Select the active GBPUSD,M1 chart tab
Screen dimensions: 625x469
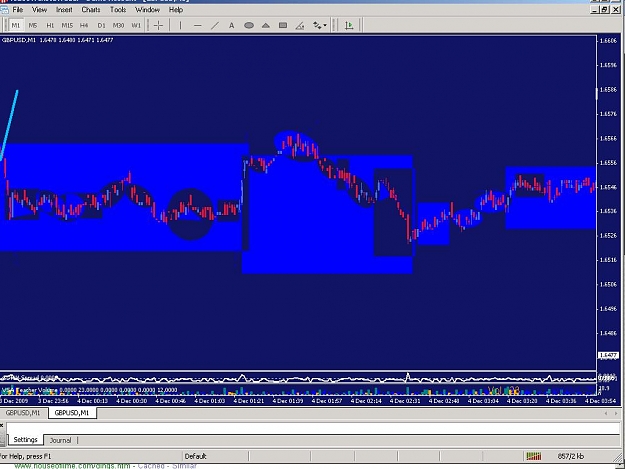point(72,413)
